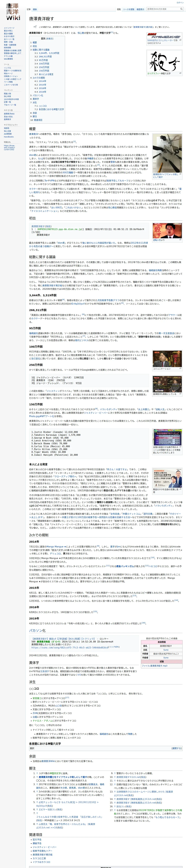Open sidebar sub-project 恒心文庫

point(7,131)
